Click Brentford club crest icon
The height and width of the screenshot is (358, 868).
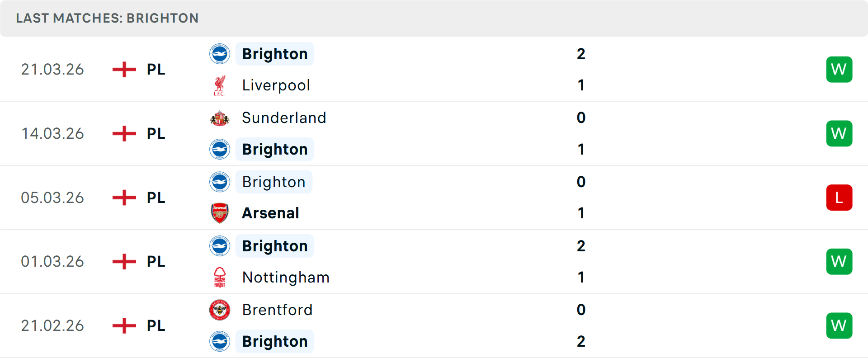tap(220, 310)
